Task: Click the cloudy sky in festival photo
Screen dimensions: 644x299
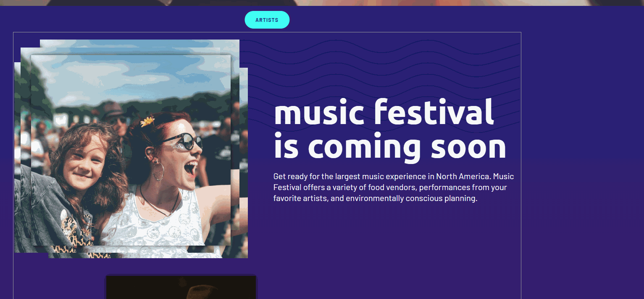Action: [126, 76]
